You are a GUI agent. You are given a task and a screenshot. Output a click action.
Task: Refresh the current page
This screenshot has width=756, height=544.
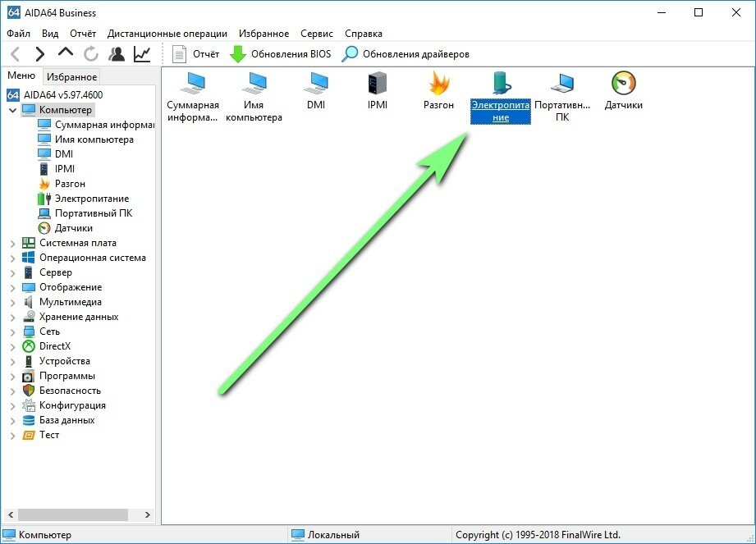click(90, 54)
